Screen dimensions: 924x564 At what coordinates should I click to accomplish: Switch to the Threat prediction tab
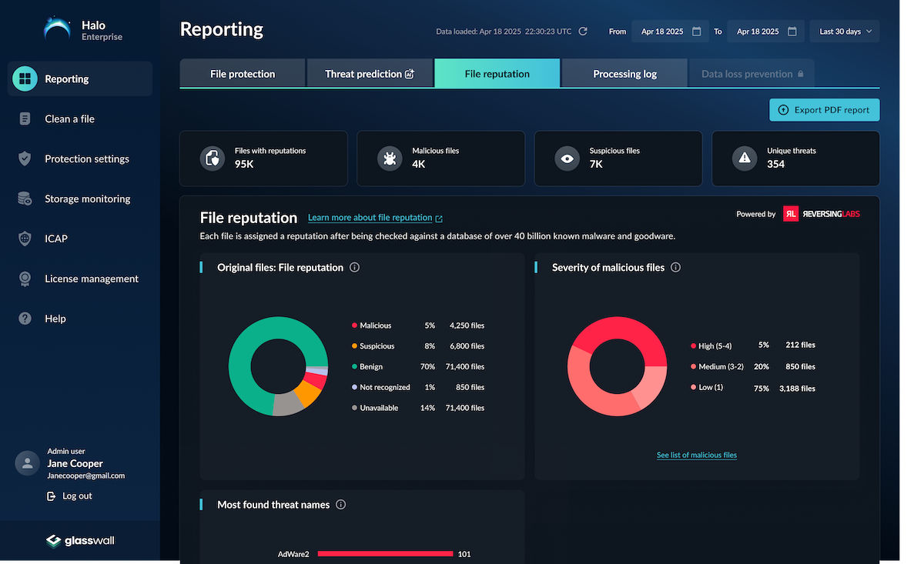pos(370,74)
